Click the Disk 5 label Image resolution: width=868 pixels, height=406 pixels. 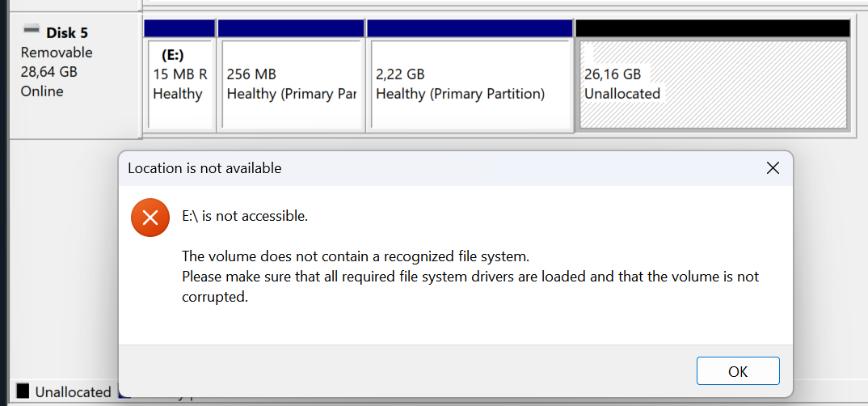[66, 33]
